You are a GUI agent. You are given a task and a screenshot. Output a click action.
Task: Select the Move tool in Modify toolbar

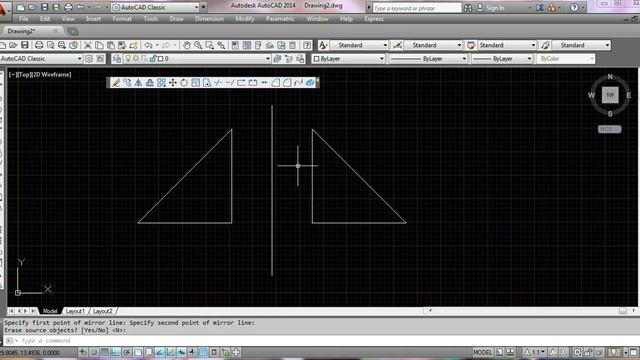[x=173, y=83]
